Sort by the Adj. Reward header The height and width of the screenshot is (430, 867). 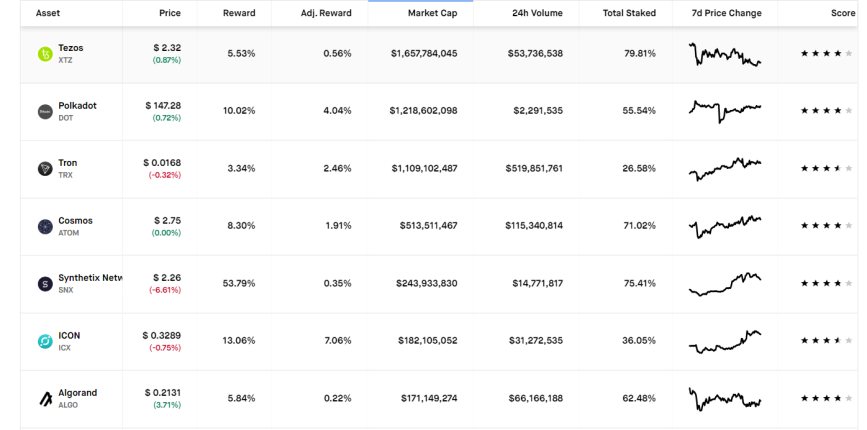[x=326, y=13]
